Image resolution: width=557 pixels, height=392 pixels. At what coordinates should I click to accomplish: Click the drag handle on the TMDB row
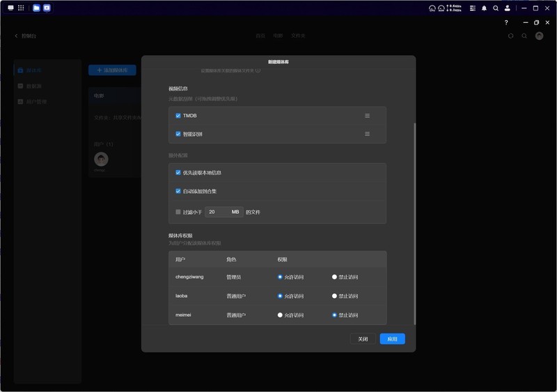367,116
